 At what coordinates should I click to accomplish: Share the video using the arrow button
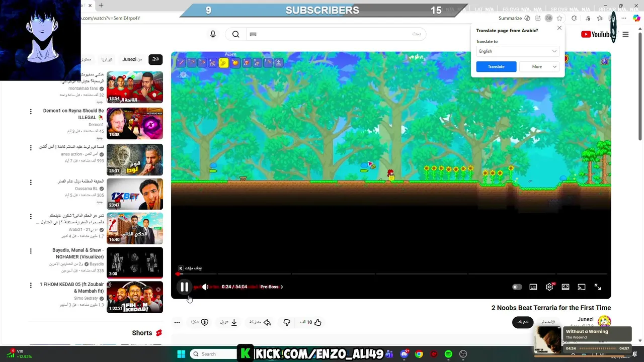(x=261, y=322)
